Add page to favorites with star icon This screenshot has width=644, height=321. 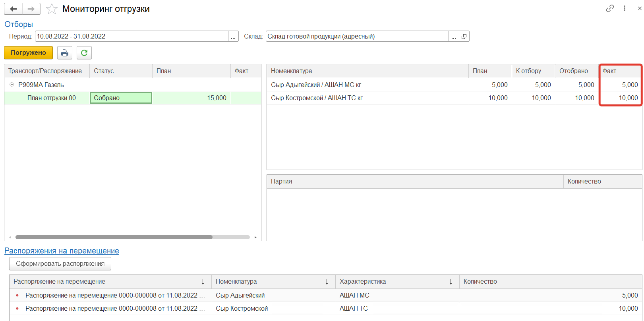52,9
